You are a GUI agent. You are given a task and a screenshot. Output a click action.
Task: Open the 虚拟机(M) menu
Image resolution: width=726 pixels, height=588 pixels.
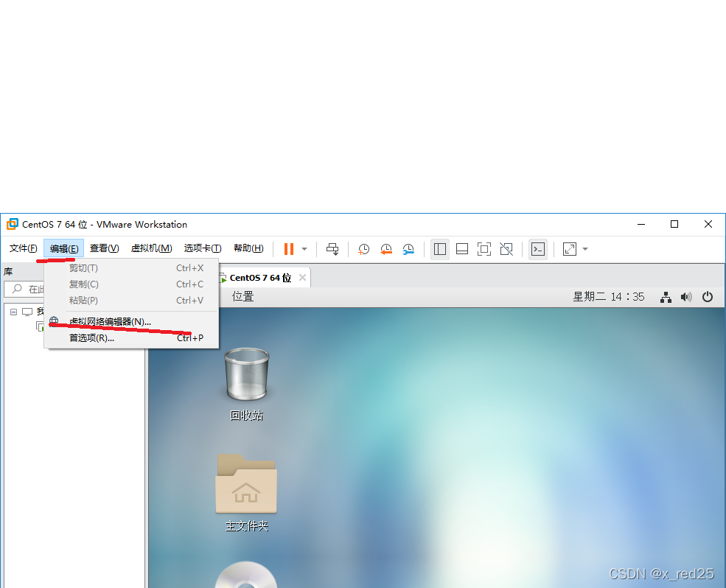pos(151,248)
